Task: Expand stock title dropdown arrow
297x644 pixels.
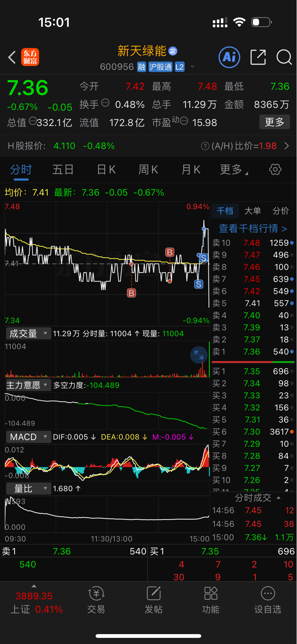Action: click(192, 67)
